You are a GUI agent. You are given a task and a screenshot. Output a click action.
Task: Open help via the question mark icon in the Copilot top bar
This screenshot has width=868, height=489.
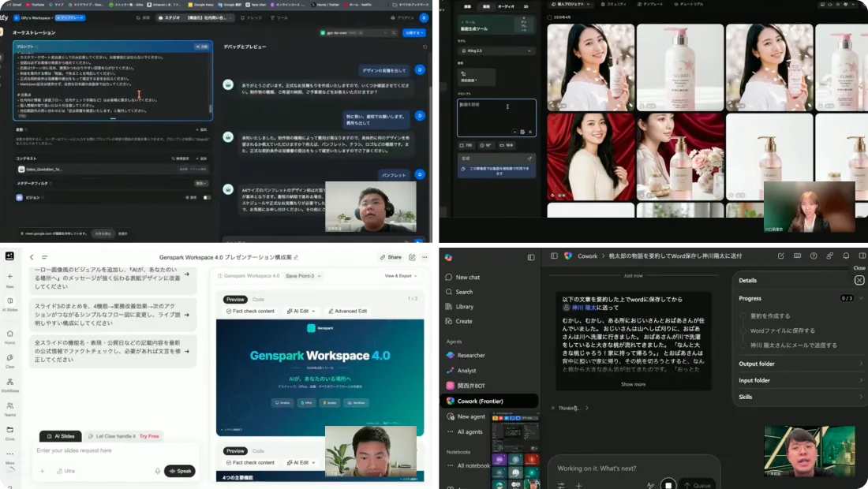tap(814, 256)
